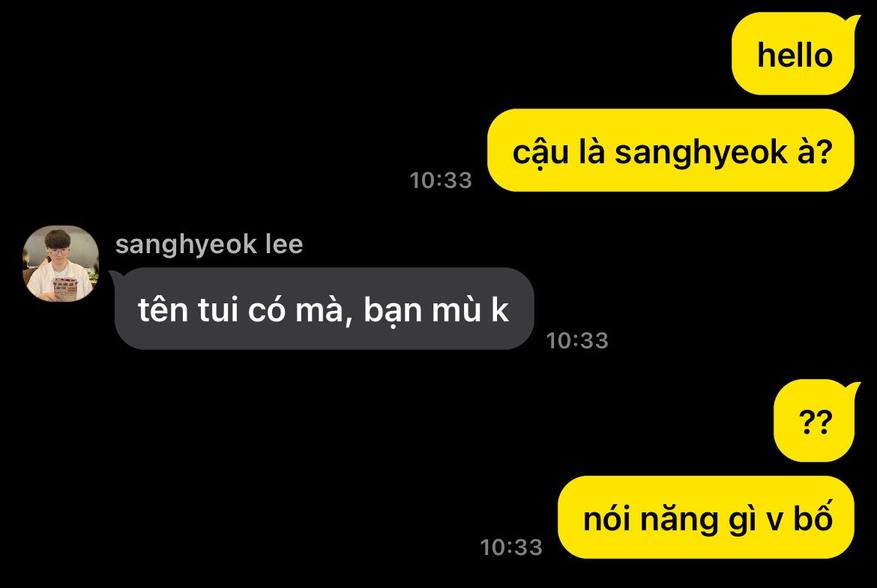
Task: Click the timestamp beside 'cậu là sanghyeok à?'
Action: 441,180
